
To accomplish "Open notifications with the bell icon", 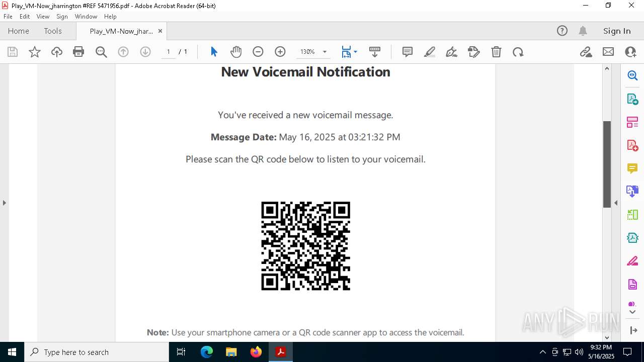I will (x=583, y=31).
